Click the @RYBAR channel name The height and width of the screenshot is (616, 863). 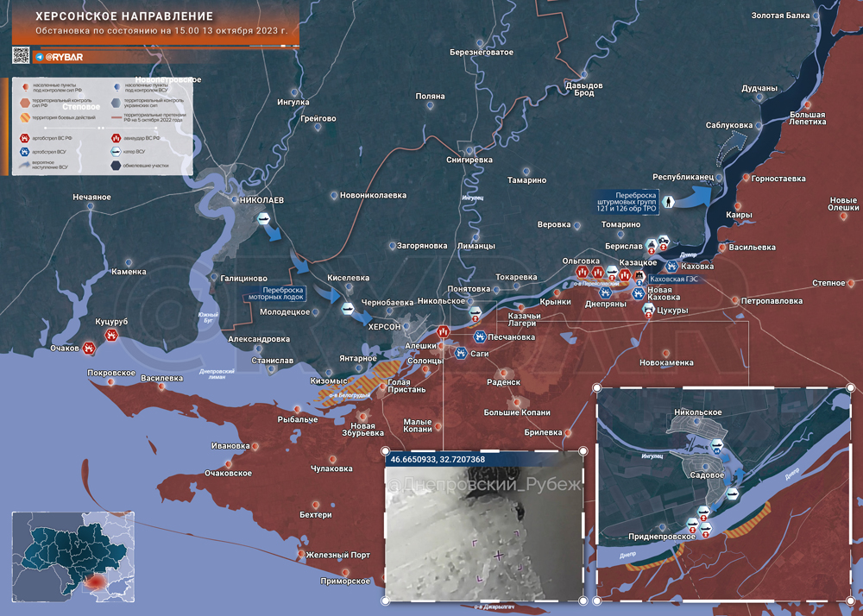tap(64, 57)
